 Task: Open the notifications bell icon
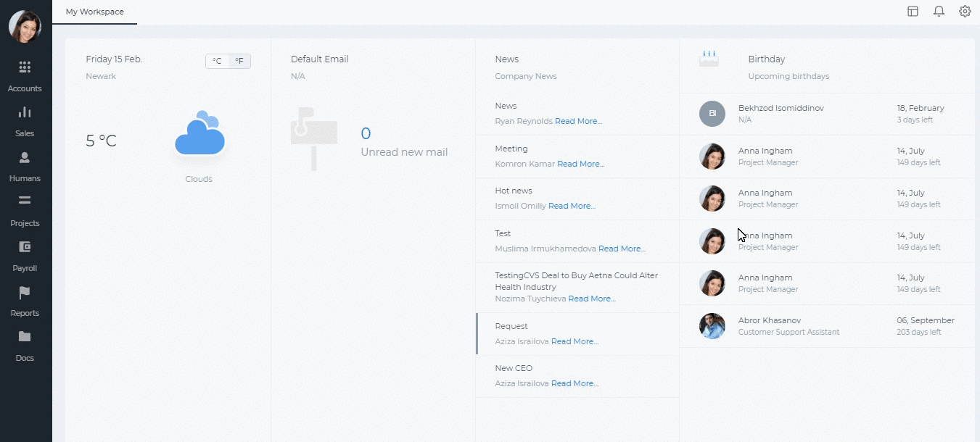[939, 11]
